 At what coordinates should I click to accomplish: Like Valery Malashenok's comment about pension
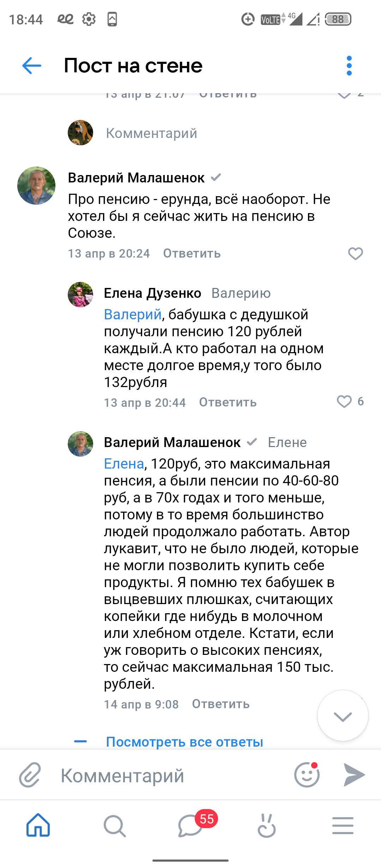coord(355,254)
